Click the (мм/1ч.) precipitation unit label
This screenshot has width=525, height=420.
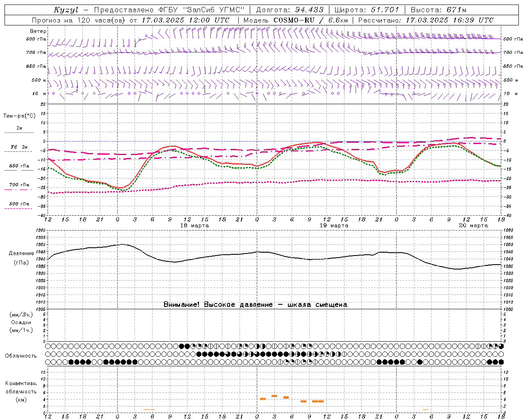point(21,330)
